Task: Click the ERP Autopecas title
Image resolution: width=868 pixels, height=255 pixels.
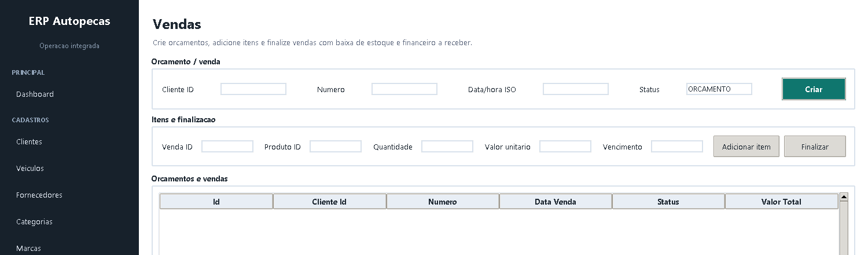Action: point(69,21)
